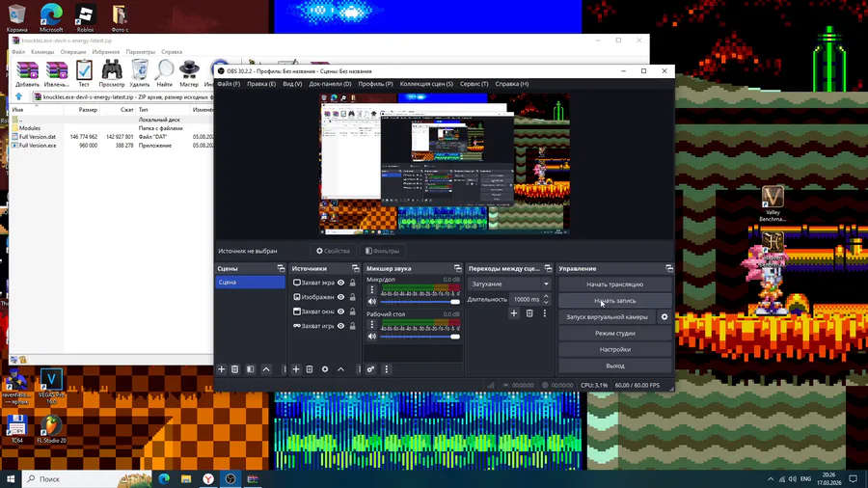
Task: Hide Window Capture source with eye icon
Action: pos(341,312)
